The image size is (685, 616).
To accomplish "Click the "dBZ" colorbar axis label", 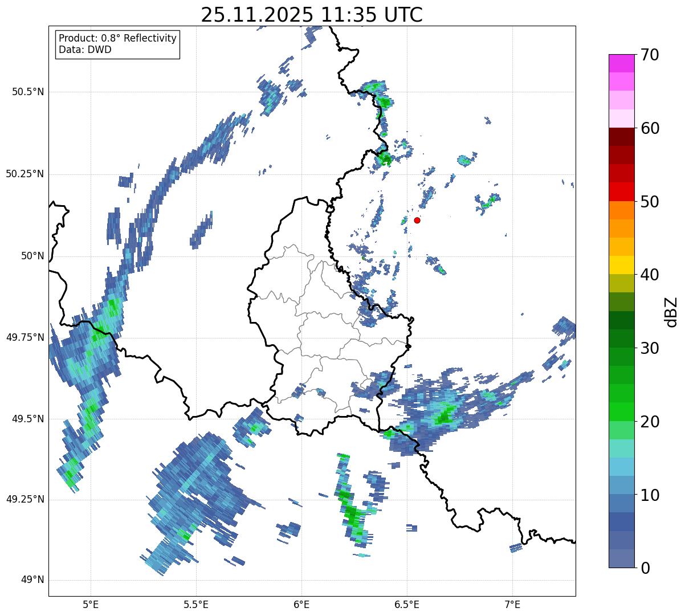I will 671,311.
